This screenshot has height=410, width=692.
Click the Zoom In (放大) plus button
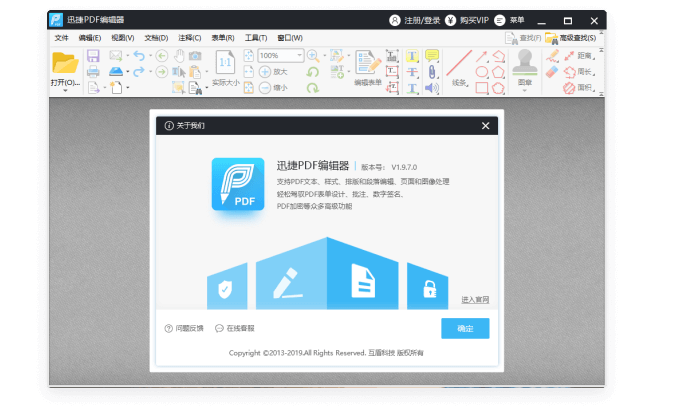pyautogui.click(x=265, y=71)
